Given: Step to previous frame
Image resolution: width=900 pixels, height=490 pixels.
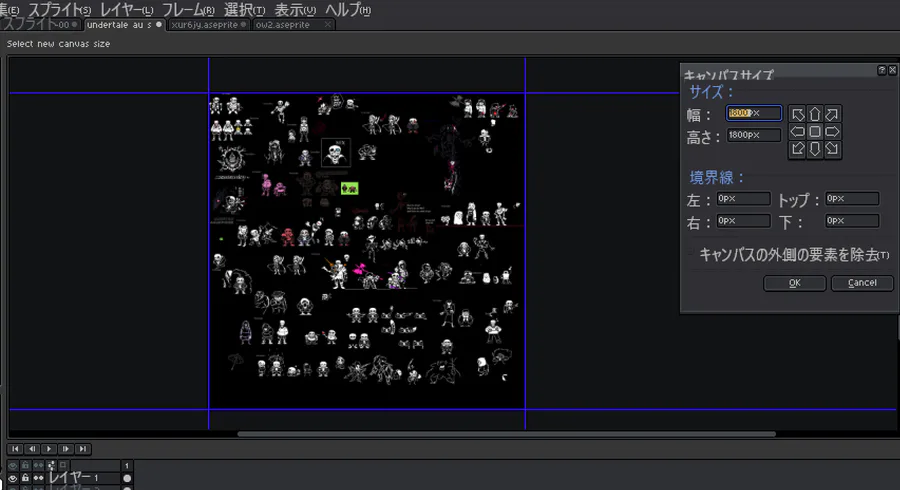Looking at the screenshot, I should point(32,449).
